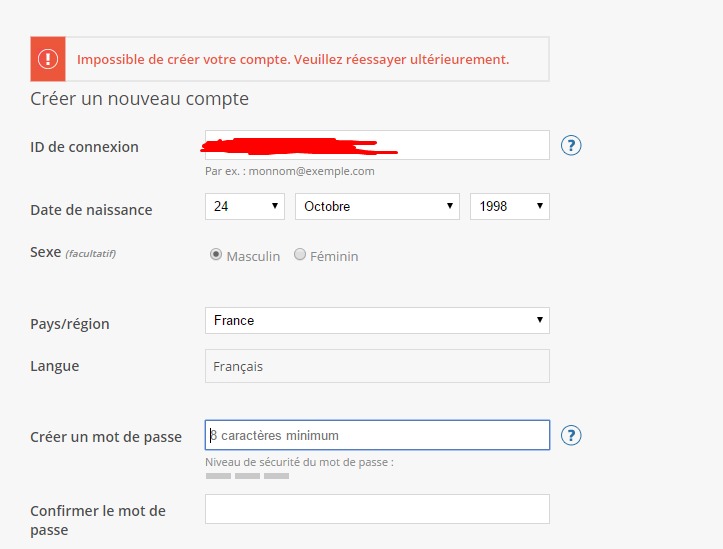Click the 'Créer un mot de passe' label

tap(106, 437)
